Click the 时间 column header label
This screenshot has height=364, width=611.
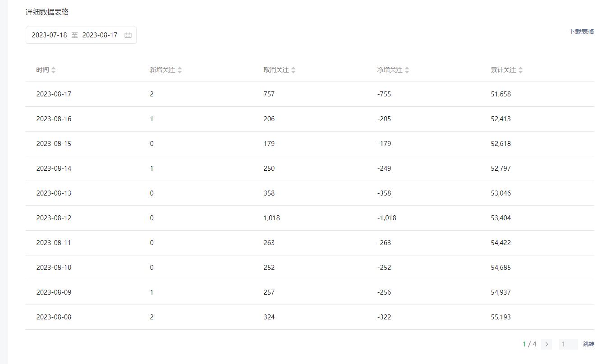[x=42, y=70]
